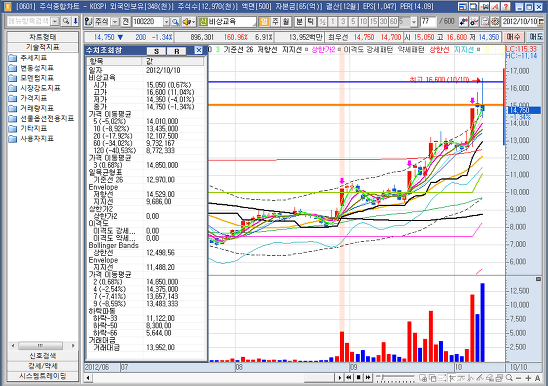Image resolution: width=548 pixels, height=386 pixels.
Task: Click the plus zoom-in icon
Action: 528,378
